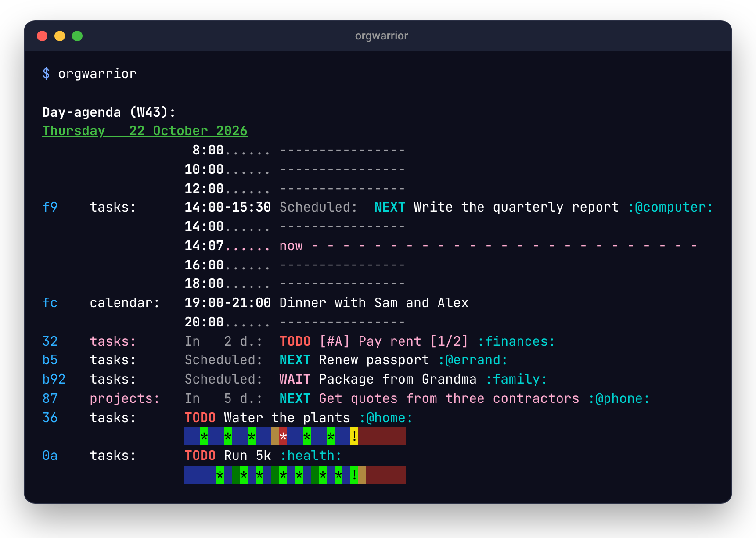Click yellow '!' cell in Run 5k habit graph
756x538 pixels.
tap(354, 475)
